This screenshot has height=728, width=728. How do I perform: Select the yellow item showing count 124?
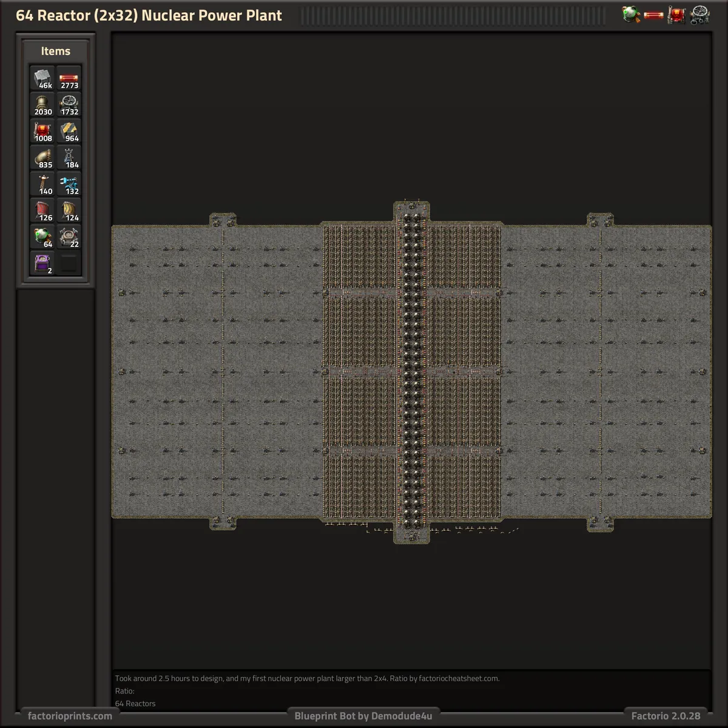click(x=69, y=211)
